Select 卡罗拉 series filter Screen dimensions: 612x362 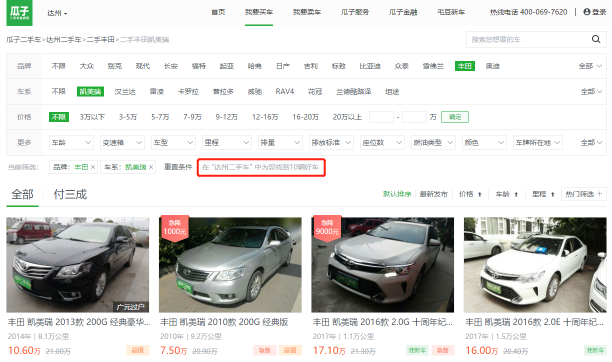click(x=188, y=91)
